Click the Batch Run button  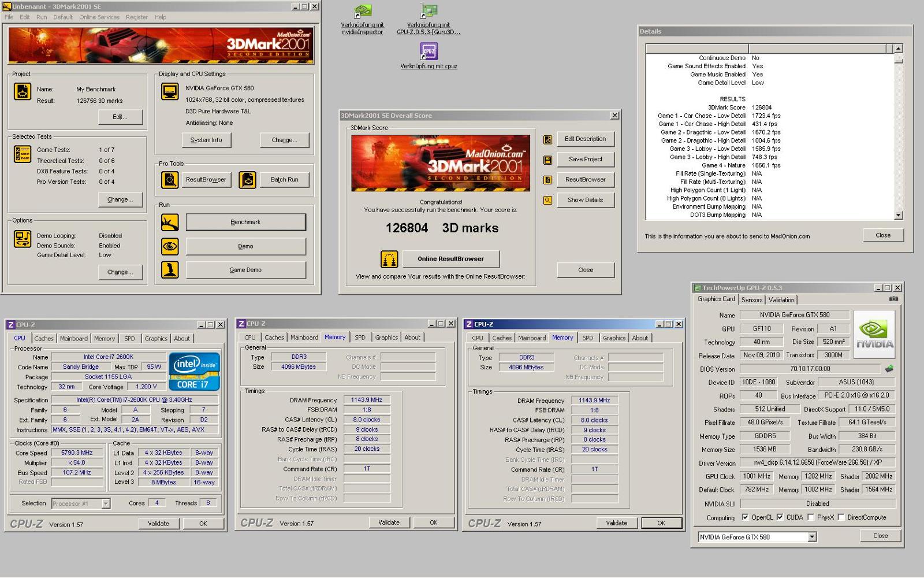coord(285,180)
